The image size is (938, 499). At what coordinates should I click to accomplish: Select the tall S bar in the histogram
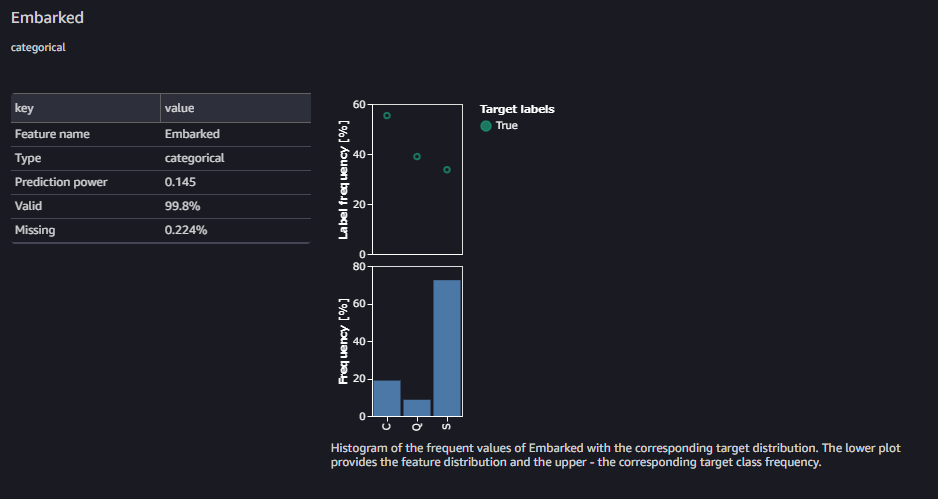click(x=447, y=347)
